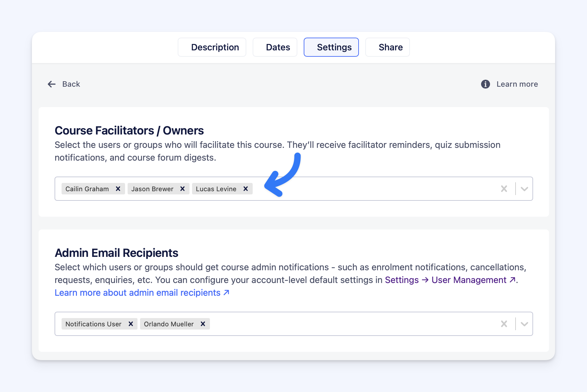Clear all admin email recipients
This screenshot has width=587, height=392.
(x=504, y=324)
